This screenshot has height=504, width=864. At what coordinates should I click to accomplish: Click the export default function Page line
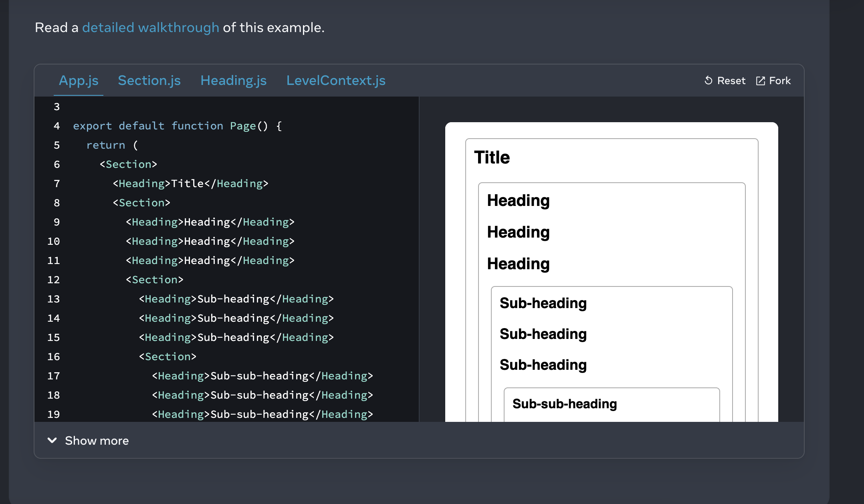176,126
